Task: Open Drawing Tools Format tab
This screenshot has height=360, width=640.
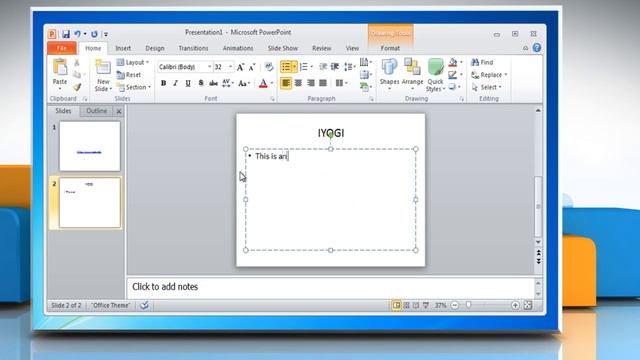Action: pyautogui.click(x=390, y=48)
